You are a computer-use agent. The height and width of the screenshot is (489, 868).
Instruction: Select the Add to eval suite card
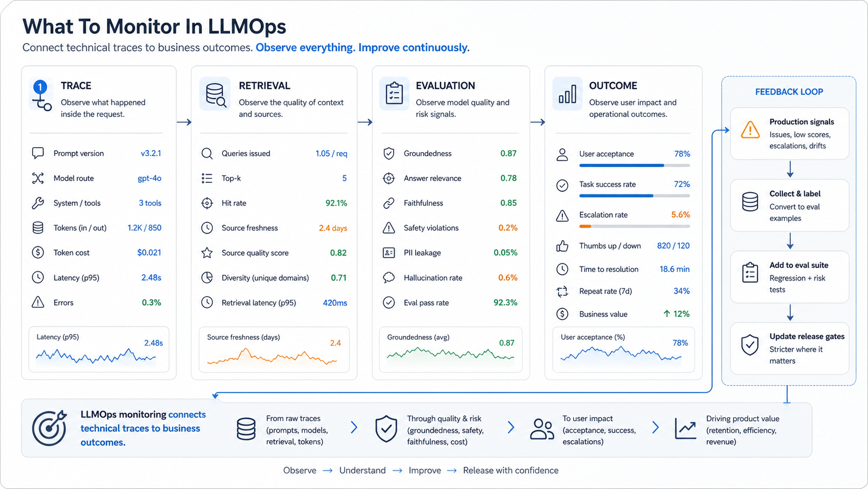[x=790, y=277]
